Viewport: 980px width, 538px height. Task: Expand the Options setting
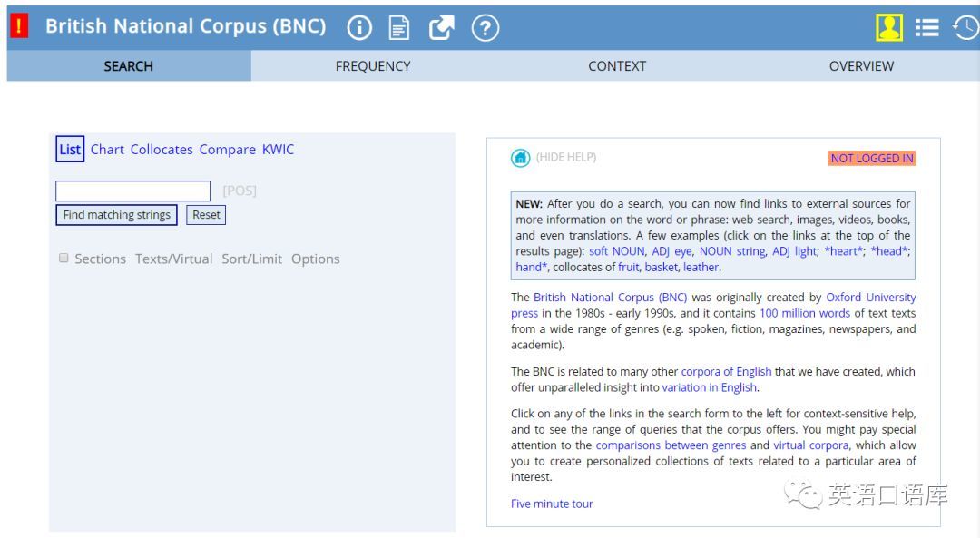pyautogui.click(x=316, y=259)
